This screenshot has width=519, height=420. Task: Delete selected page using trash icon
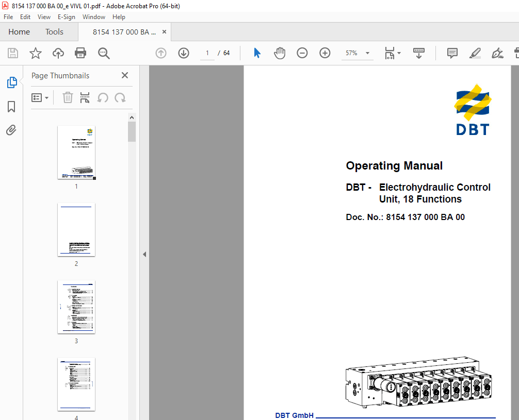(68, 97)
